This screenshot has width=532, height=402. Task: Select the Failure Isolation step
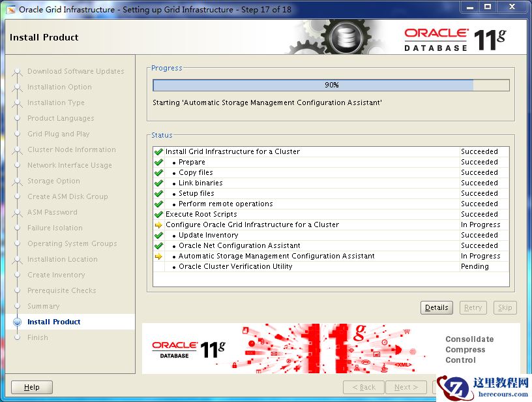pos(55,228)
